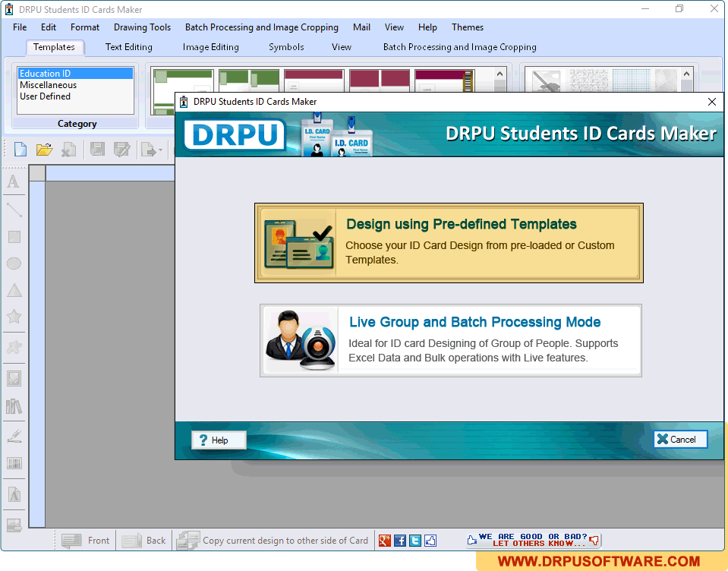Choose Design using Pre-defined Templates option
The width and height of the screenshot is (728, 571).
click(449, 243)
